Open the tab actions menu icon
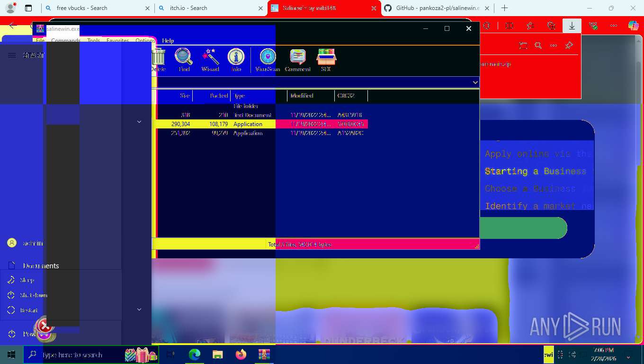The height and width of the screenshot is (364, 644). [x=28, y=8]
